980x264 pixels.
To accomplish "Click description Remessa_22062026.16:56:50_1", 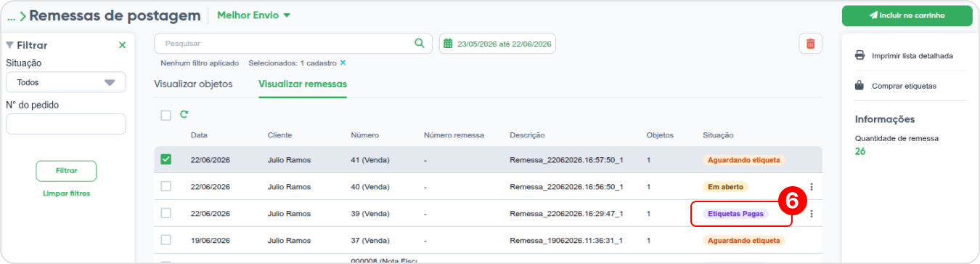I will (x=566, y=187).
